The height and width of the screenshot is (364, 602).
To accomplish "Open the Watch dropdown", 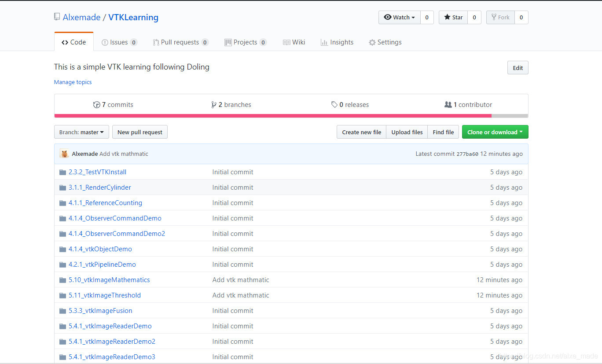I will [400, 17].
